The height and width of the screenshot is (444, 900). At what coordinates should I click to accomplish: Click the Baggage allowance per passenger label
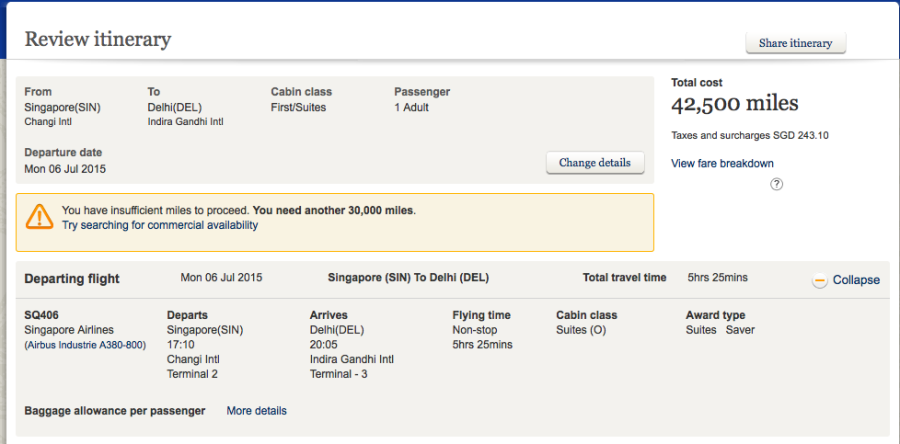click(115, 411)
